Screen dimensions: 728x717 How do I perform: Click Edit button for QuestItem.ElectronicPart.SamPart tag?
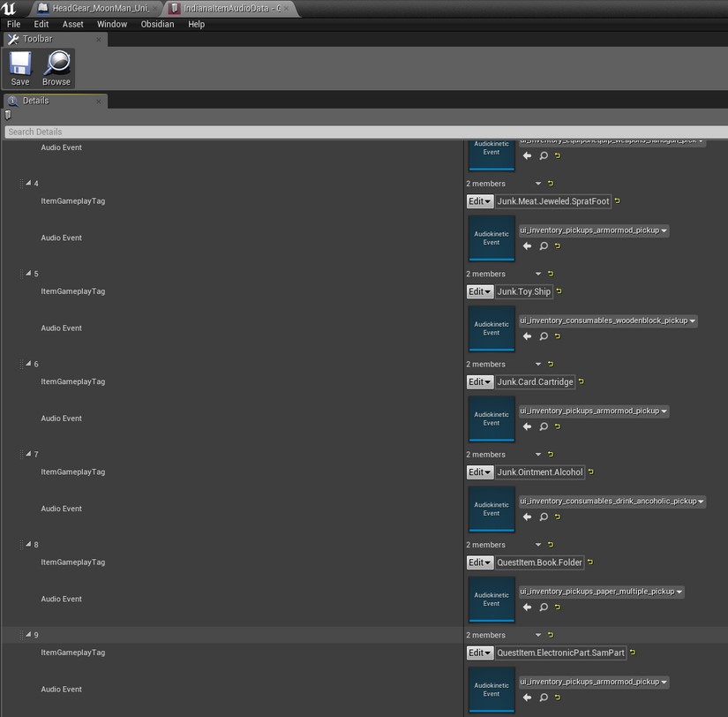[479, 653]
